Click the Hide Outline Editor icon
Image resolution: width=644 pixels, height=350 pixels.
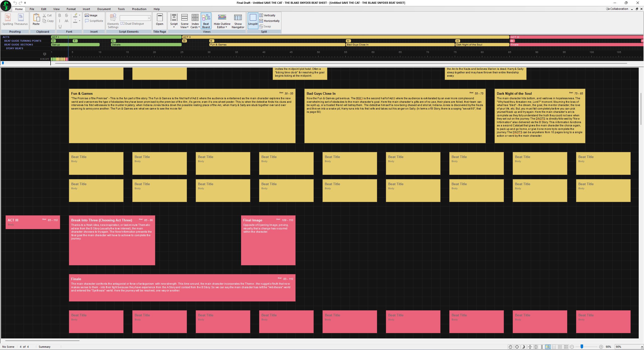[x=222, y=17]
